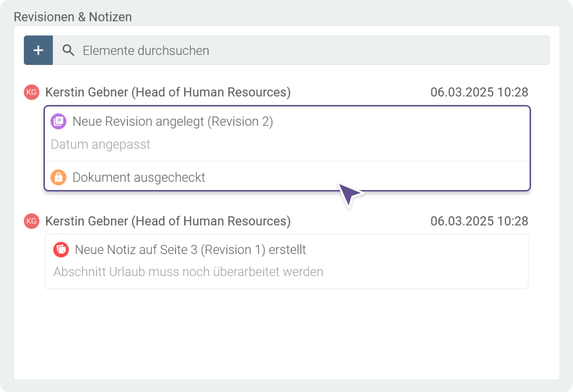
Task: Click the timestamp beside the note entry
Action: coord(479,221)
